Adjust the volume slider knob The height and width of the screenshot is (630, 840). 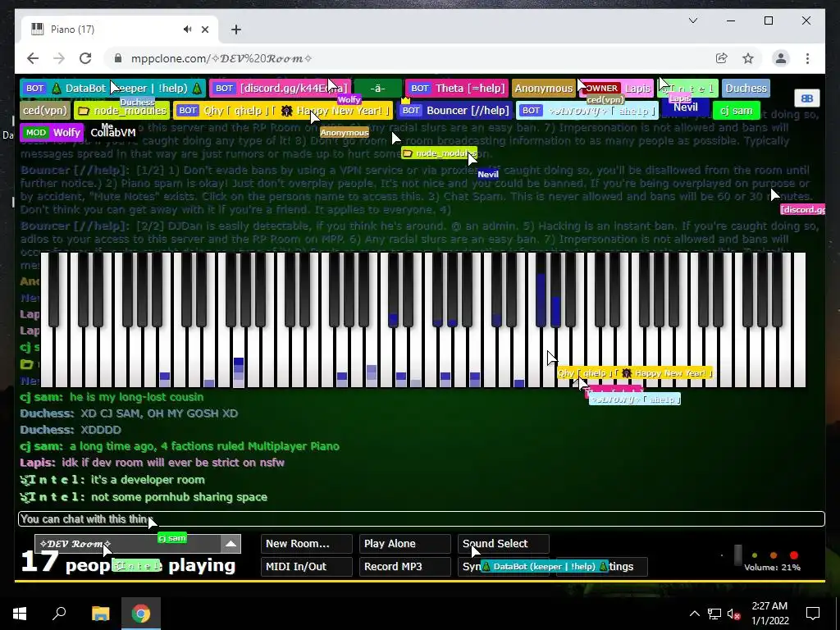click(737, 555)
